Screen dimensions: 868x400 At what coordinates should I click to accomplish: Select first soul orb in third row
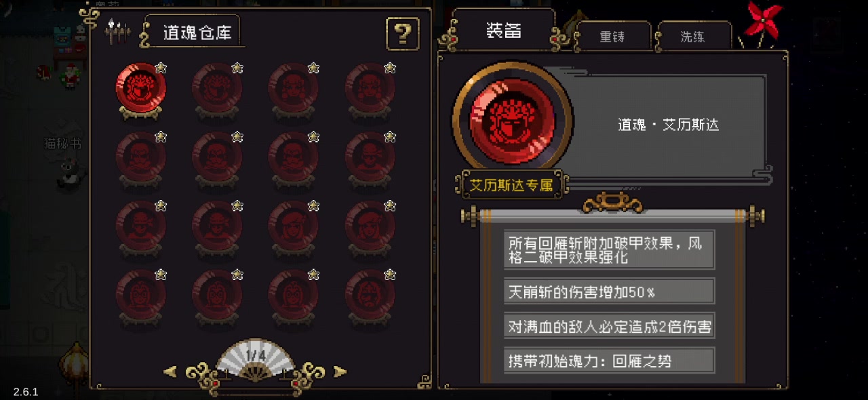[140, 226]
